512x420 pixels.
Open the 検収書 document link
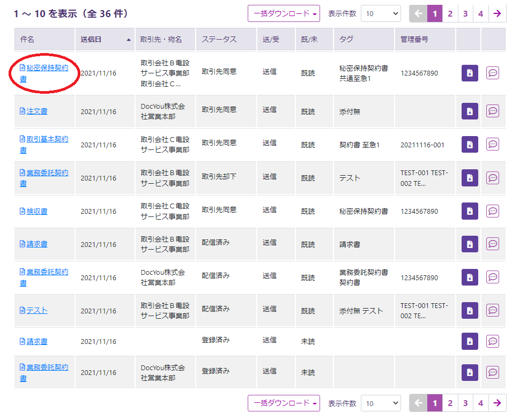(34, 211)
